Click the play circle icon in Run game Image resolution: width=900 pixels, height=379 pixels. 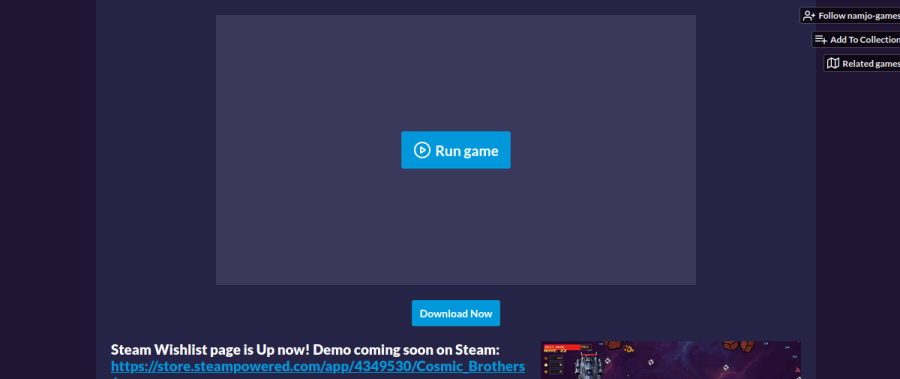coord(422,150)
